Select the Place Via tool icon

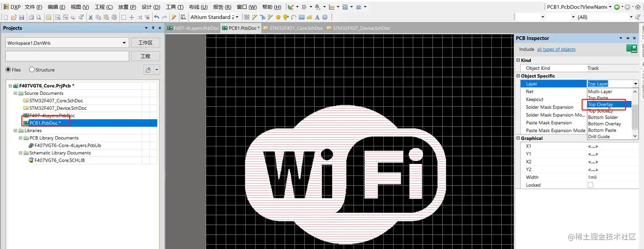point(286,17)
